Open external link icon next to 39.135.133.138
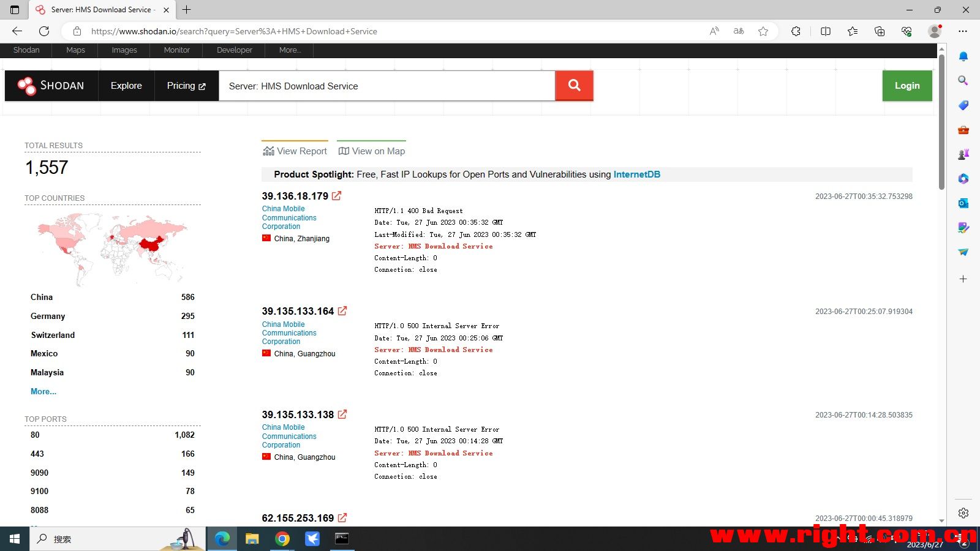Viewport: 980px width, 551px height. [x=342, y=414]
